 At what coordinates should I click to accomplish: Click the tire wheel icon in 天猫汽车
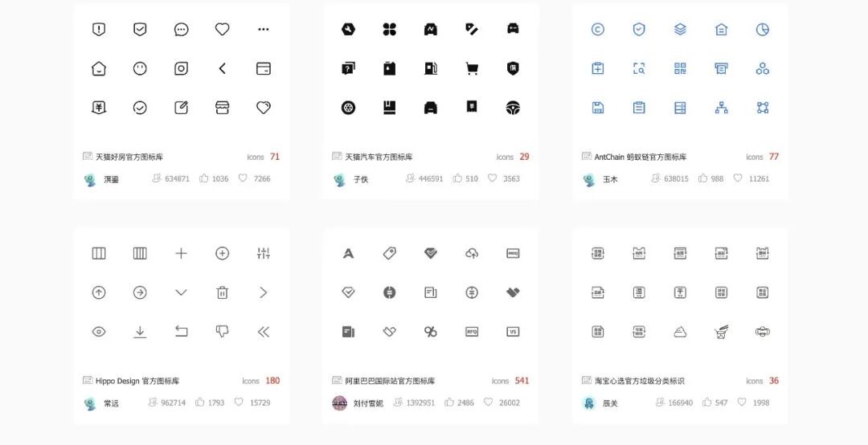pyautogui.click(x=348, y=108)
